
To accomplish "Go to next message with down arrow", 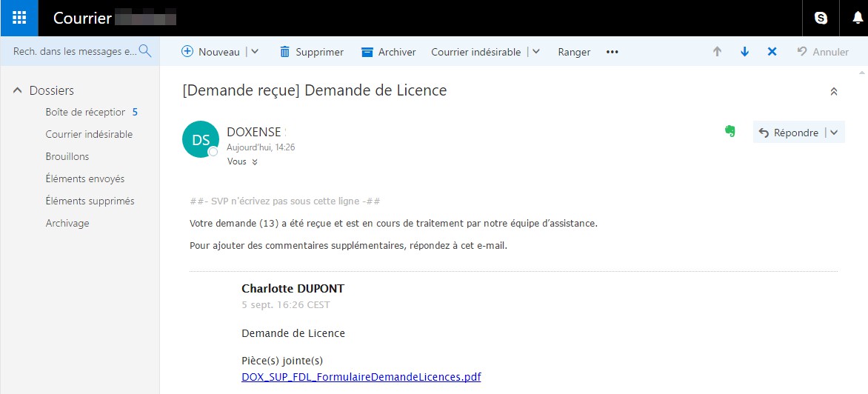I will point(744,52).
